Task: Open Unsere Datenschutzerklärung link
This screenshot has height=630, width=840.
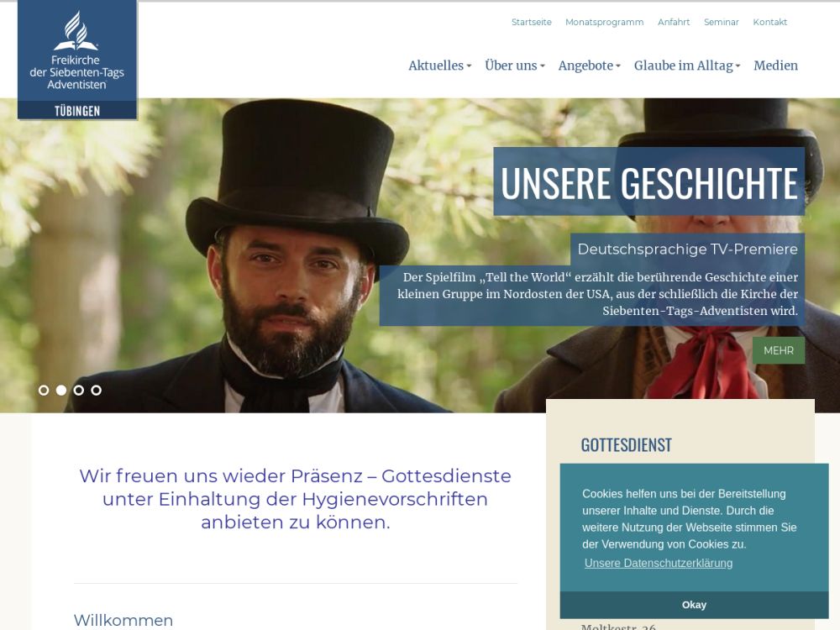Action: click(x=659, y=563)
